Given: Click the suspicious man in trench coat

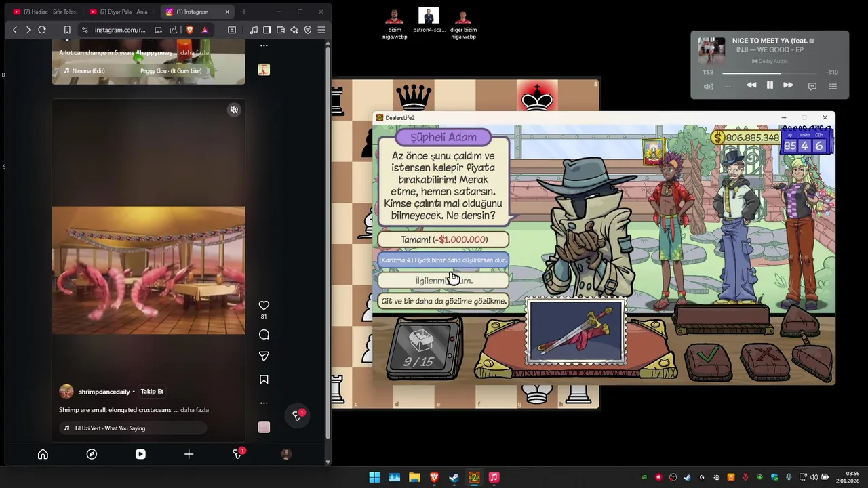Looking at the screenshot, I should click(x=587, y=227).
